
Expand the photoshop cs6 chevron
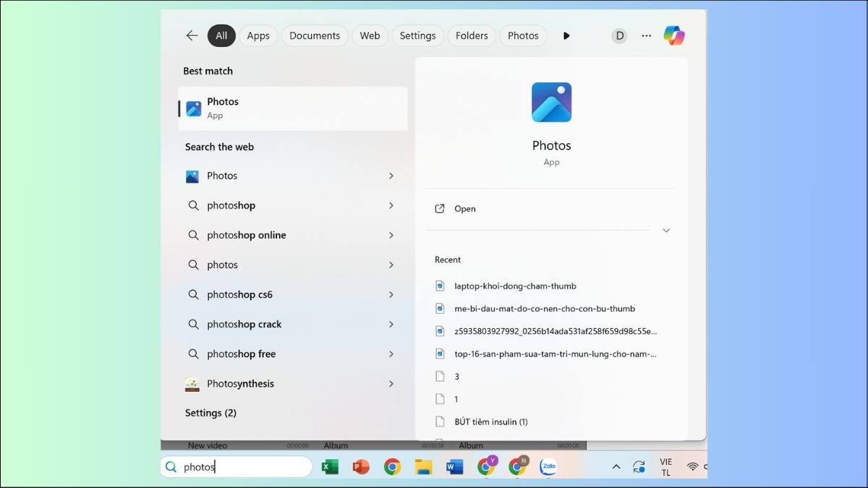[391, 294]
